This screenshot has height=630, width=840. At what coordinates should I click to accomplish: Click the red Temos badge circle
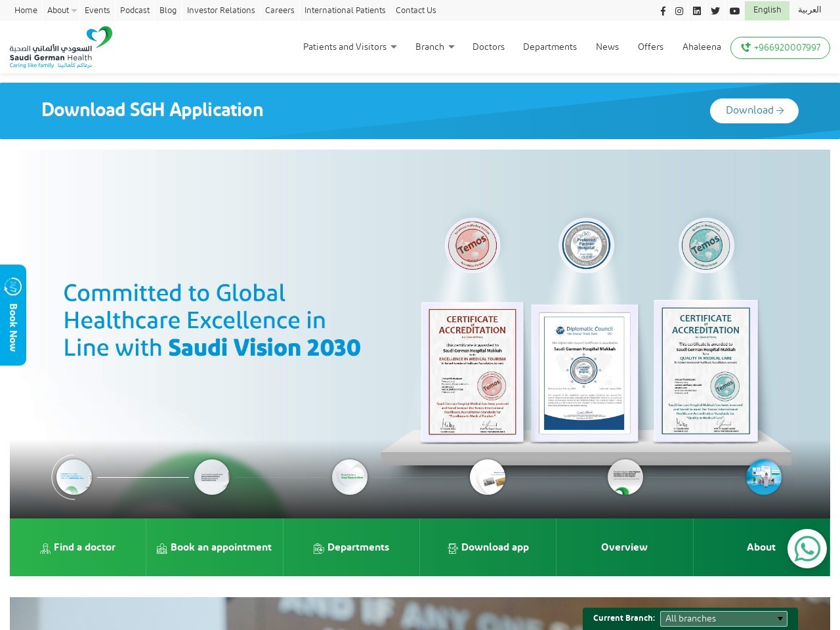coord(472,246)
